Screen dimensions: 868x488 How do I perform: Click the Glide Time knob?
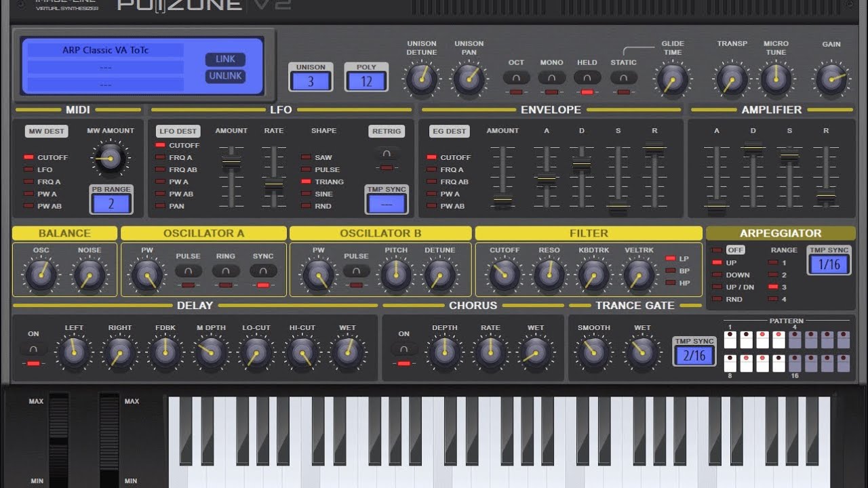[x=672, y=79]
